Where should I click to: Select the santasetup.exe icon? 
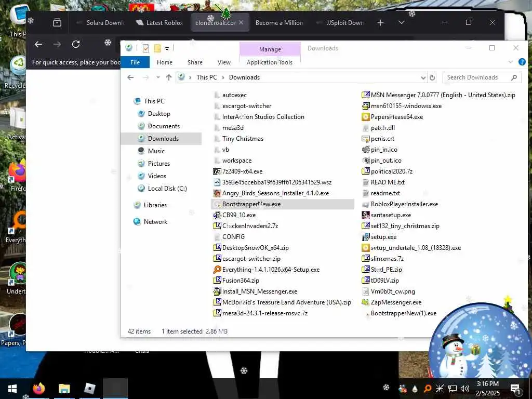[365, 215]
